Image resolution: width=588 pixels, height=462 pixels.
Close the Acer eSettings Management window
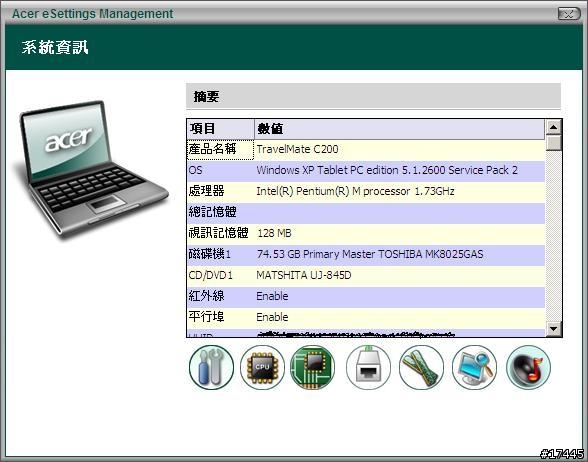coord(569,14)
